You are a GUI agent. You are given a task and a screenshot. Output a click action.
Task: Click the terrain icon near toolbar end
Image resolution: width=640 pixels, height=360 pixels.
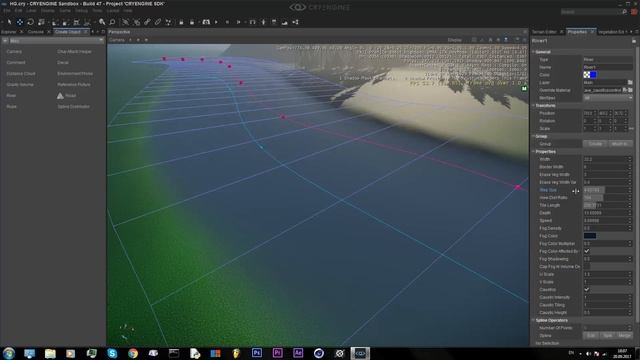pos(285,22)
